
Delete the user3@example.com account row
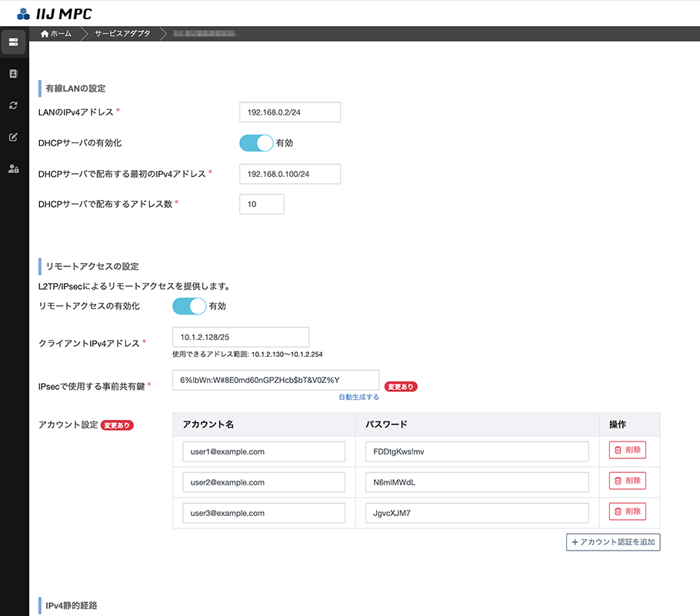tap(627, 511)
